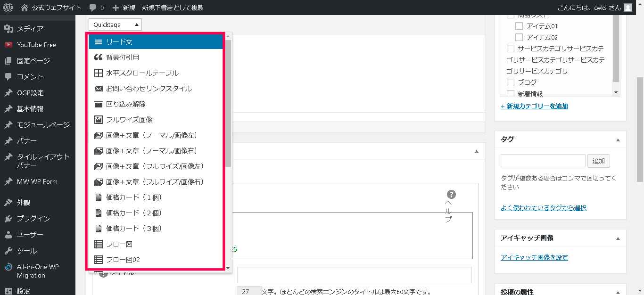The height and width of the screenshot is (295, 644).
Task: Open the メディア sidebar menu
Action: pyautogui.click(x=30, y=29)
